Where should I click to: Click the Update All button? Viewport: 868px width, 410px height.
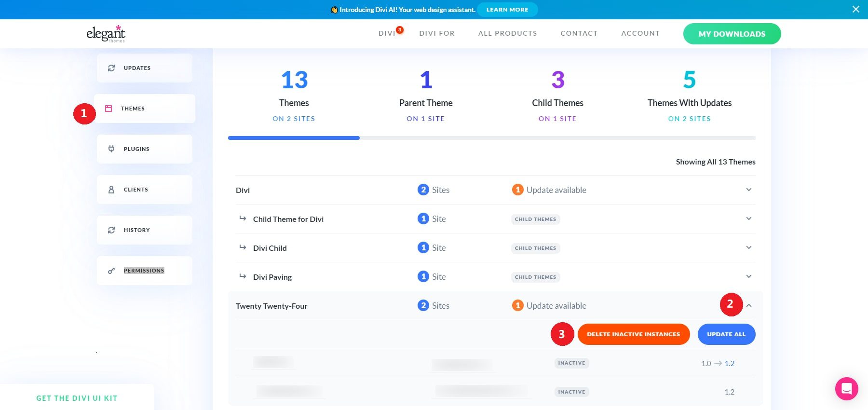point(726,334)
